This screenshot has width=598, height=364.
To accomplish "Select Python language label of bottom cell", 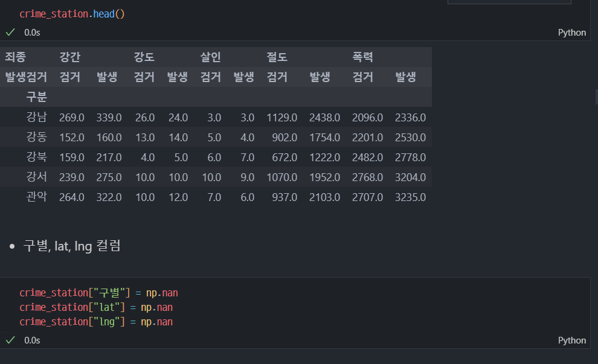I will (571, 340).
